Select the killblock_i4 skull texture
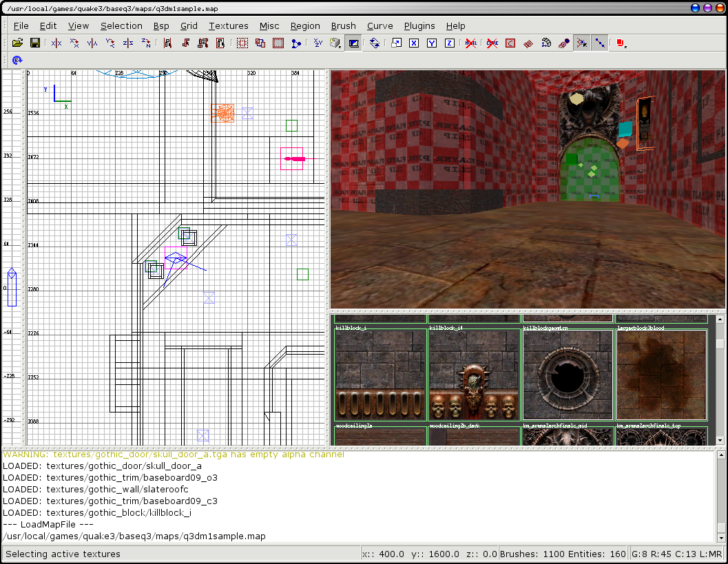 pos(474,375)
